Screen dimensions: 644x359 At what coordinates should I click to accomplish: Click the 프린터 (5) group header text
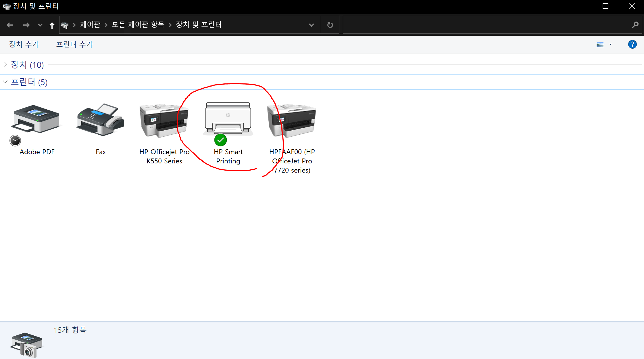pos(29,82)
